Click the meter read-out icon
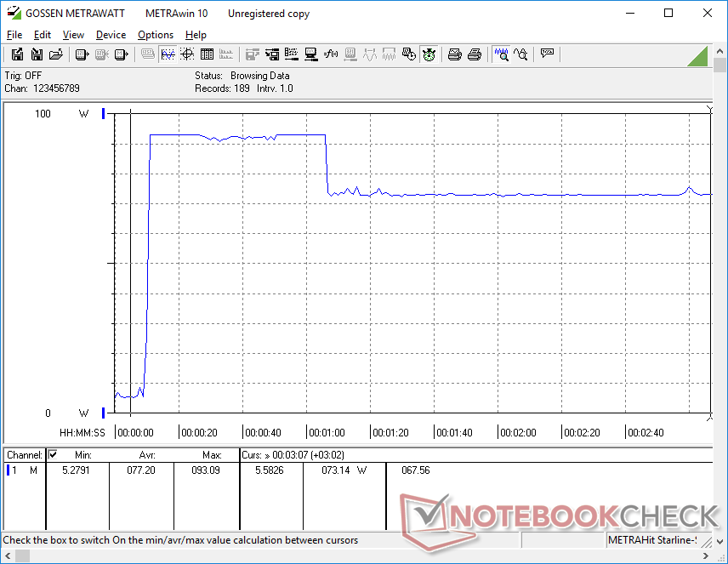 [x=82, y=54]
